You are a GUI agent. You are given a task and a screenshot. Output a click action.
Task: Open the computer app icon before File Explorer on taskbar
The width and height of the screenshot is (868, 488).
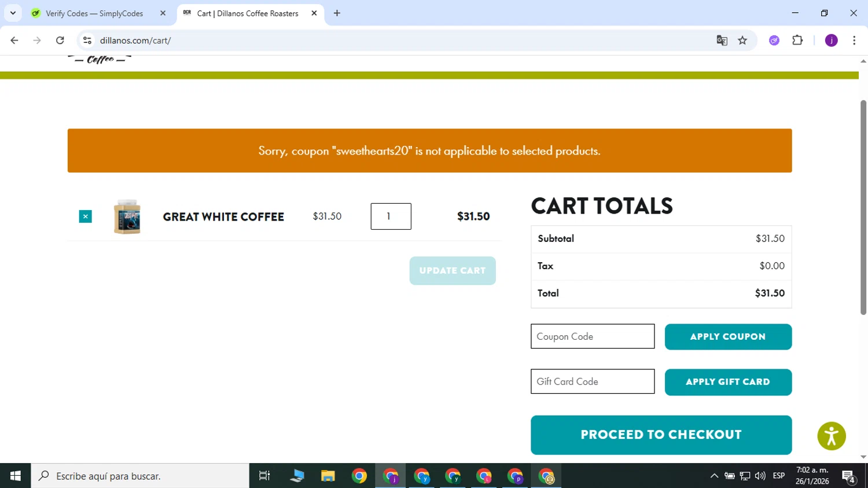tap(297, 476)
